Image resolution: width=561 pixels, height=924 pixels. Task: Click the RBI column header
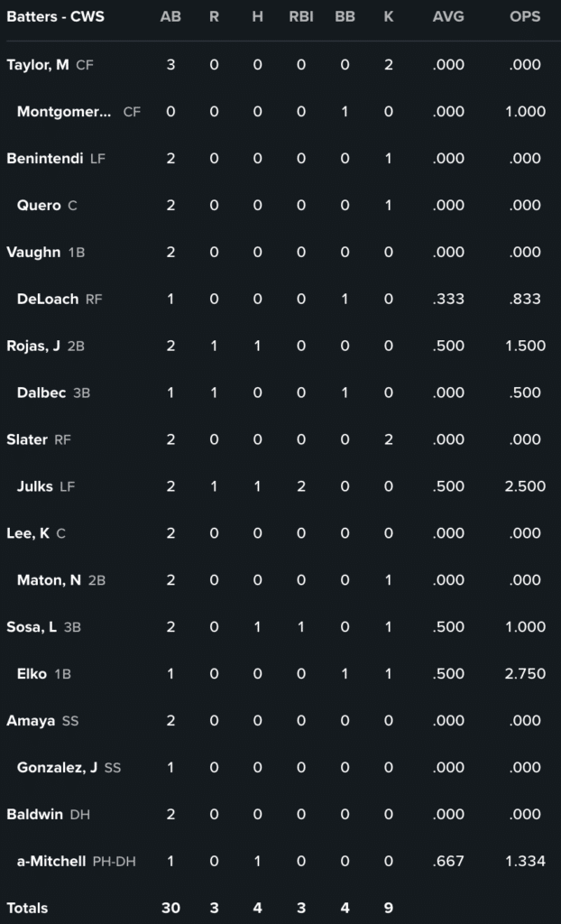301,17
